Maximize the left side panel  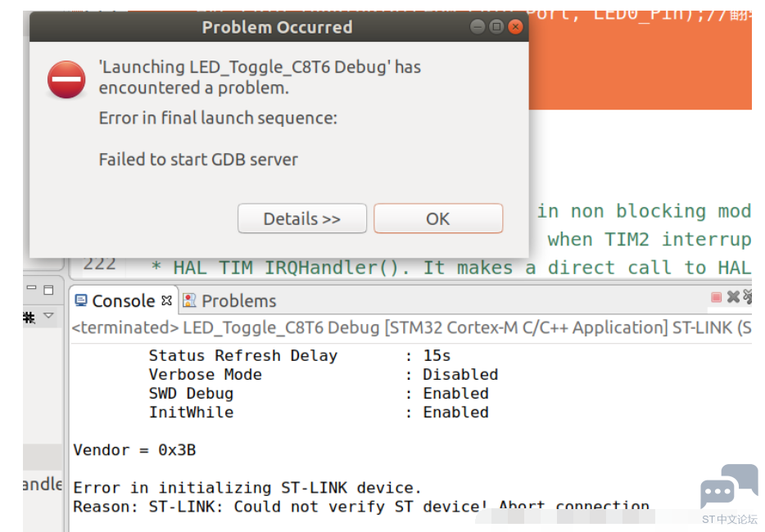pyautogui.click(x=48, y=290)
